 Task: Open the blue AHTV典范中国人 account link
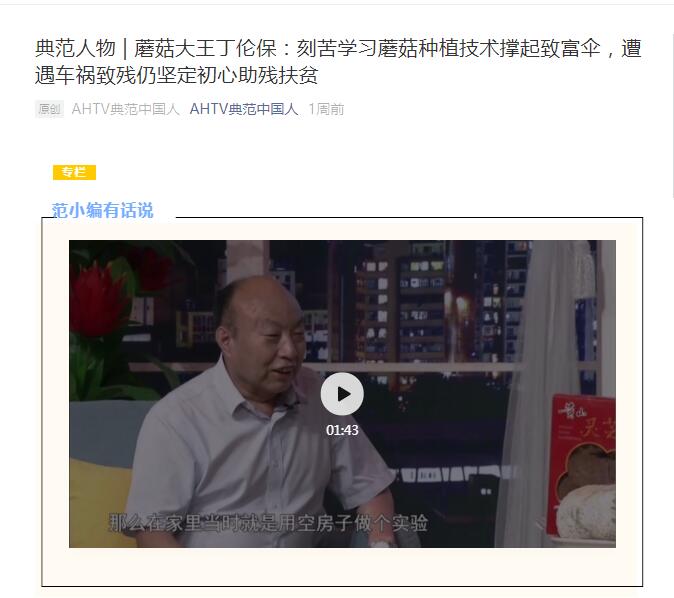[x=244, y=109]
